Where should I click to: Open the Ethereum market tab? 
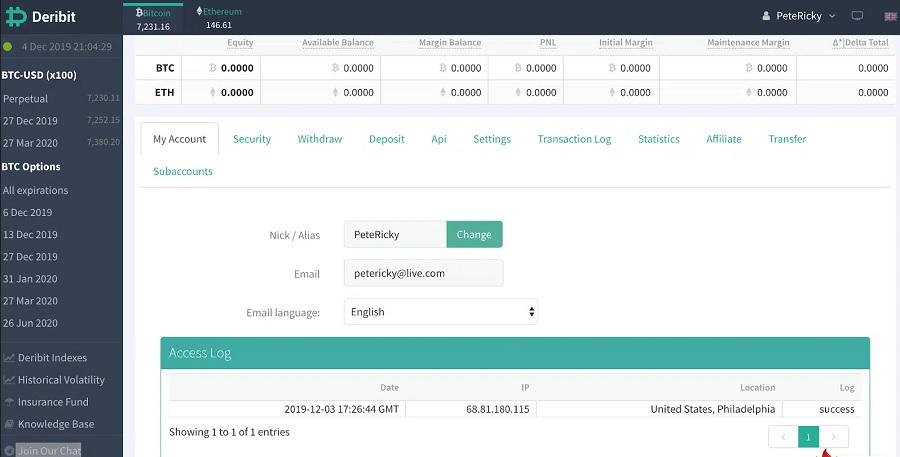tap(219, 18)
